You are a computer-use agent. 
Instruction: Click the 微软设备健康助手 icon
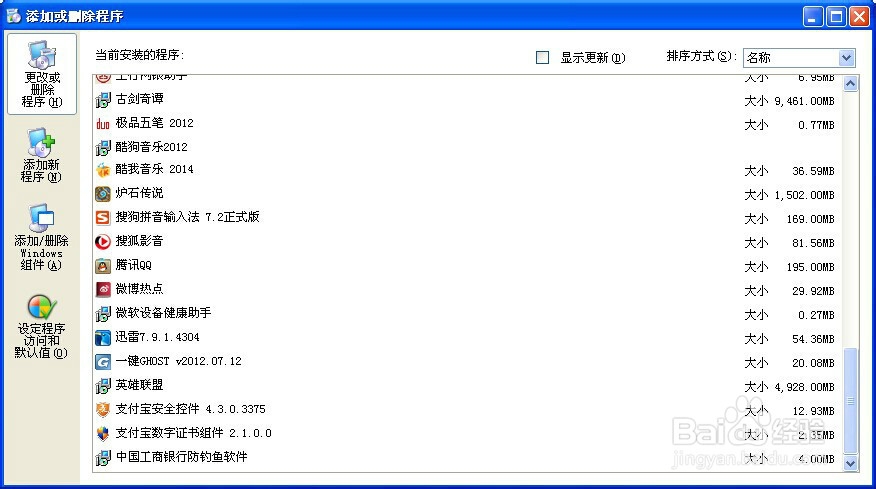pyautogui.click(x=103, y=314)
